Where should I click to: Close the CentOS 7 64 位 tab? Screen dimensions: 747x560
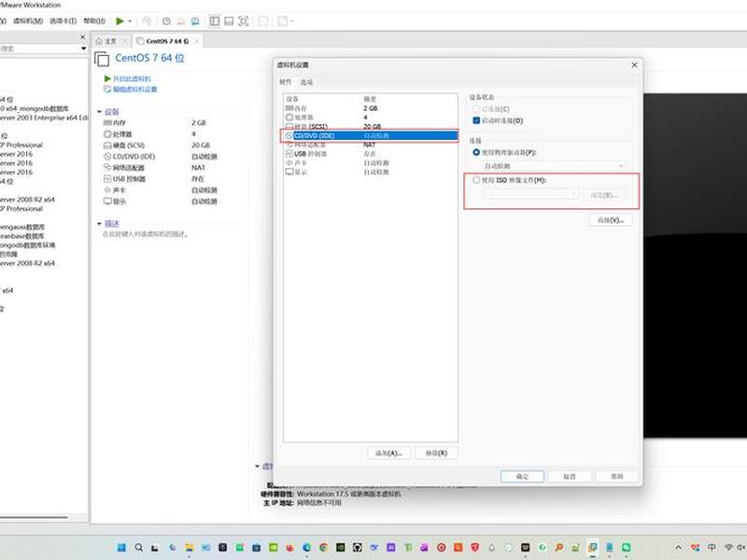pos(196,41)
